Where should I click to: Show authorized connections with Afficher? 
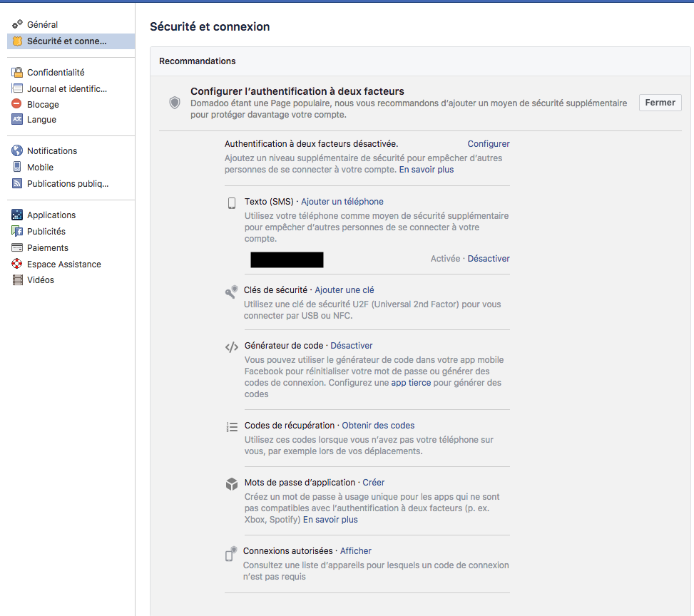tap(355, 551)
